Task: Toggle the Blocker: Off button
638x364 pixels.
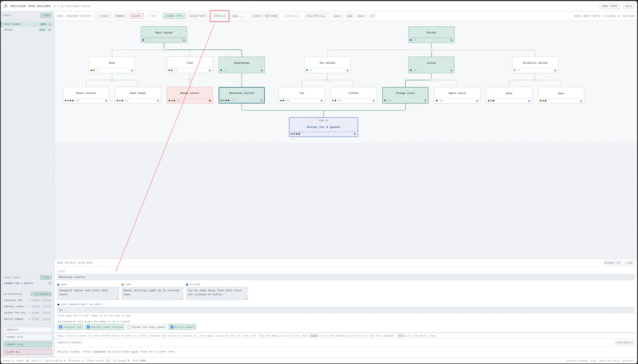Action: coord(612,263)
